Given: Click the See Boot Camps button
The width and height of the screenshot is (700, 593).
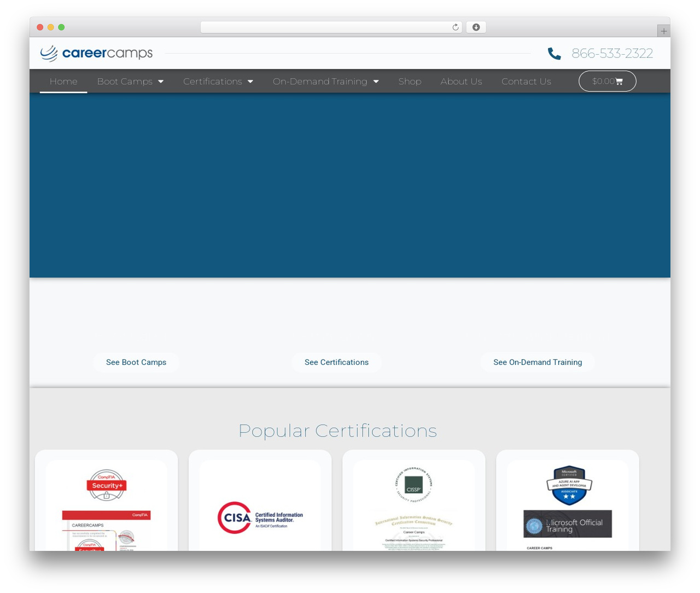Looking at the screenshot, I should pyautogui.click(x=136, y=362).
